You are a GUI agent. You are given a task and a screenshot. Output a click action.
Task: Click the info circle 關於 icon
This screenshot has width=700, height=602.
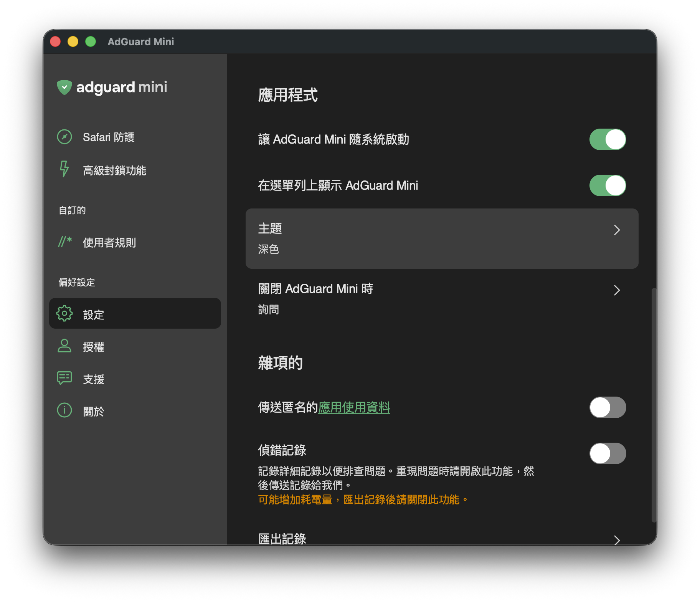click(64, 410)
